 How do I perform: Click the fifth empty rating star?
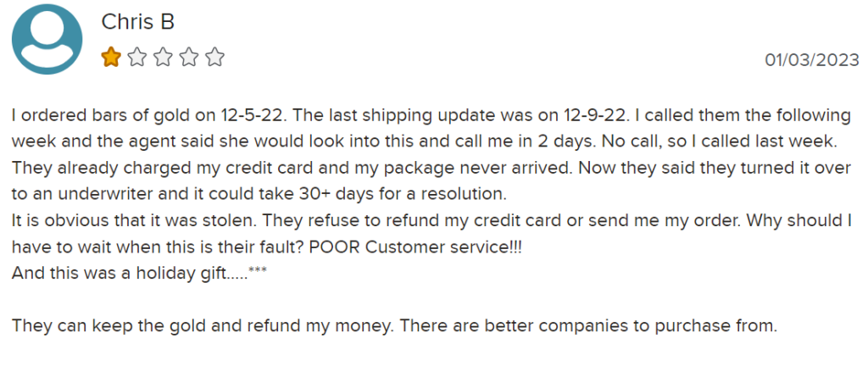[214, 57]
